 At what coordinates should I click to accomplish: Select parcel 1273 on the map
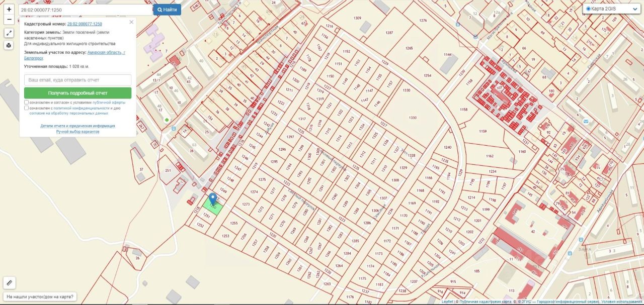tap(246, 204)
